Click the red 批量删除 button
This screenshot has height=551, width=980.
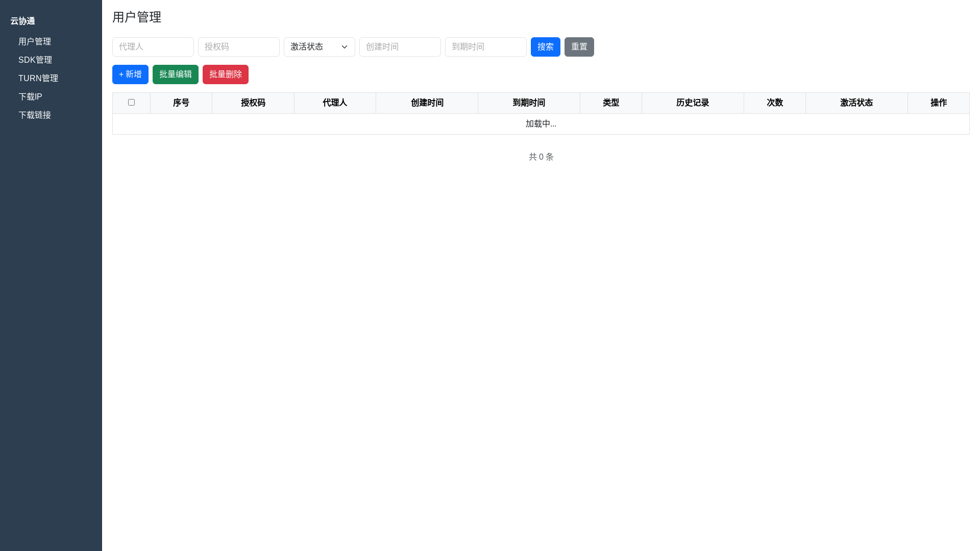click(x=226, y=74)
